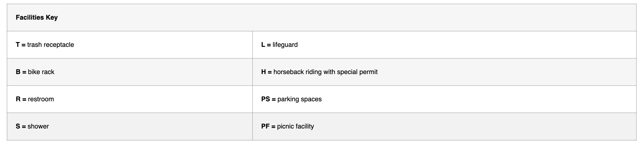This screenshot has width=644, height=147.
Task: Click the bold PS abbreviation
Action: (265, 99)
